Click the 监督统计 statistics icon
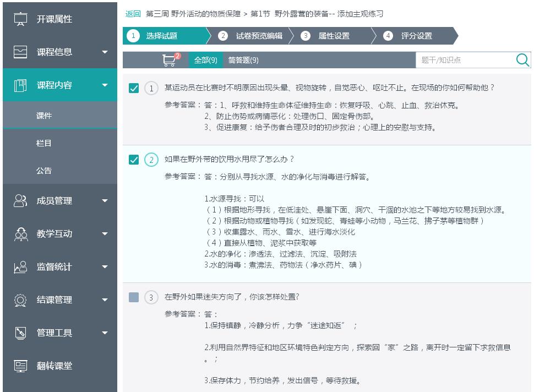 pyautogui.click(x=20, y=267)
